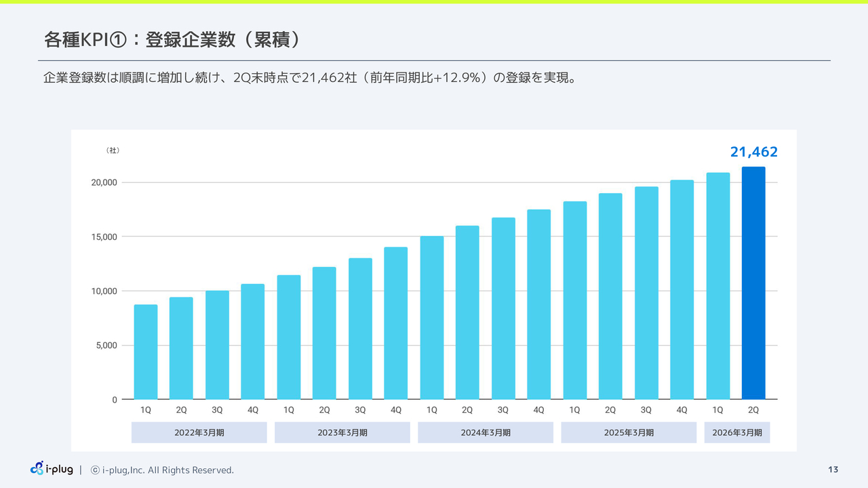
Task: Select the 2025年3月期 fiscal year label
Action: coord(628,432)
